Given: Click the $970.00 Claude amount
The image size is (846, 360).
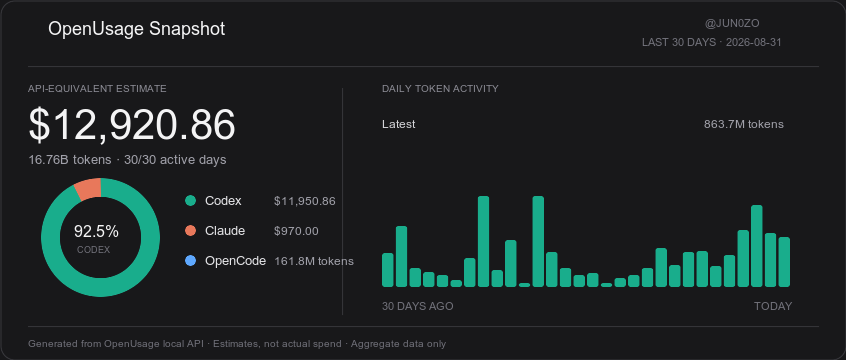Looking at the screenshot, I should pyautogui.click(x=296, y=232).
